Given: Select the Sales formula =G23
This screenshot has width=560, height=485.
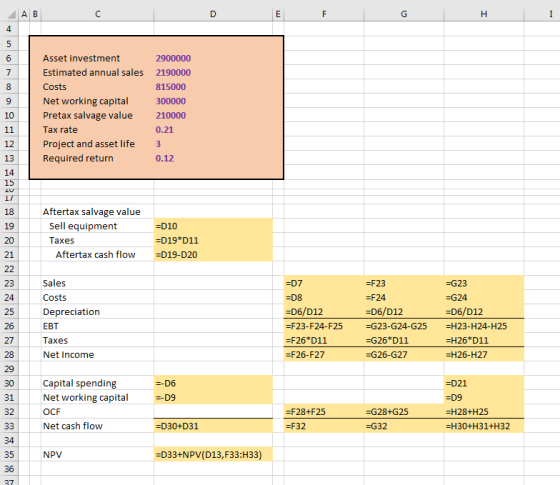Looking at the screenshot, I should (x=484, y=283).
